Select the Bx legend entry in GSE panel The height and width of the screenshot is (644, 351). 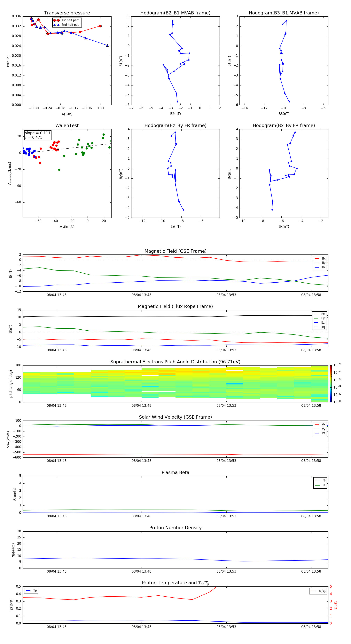320,259
